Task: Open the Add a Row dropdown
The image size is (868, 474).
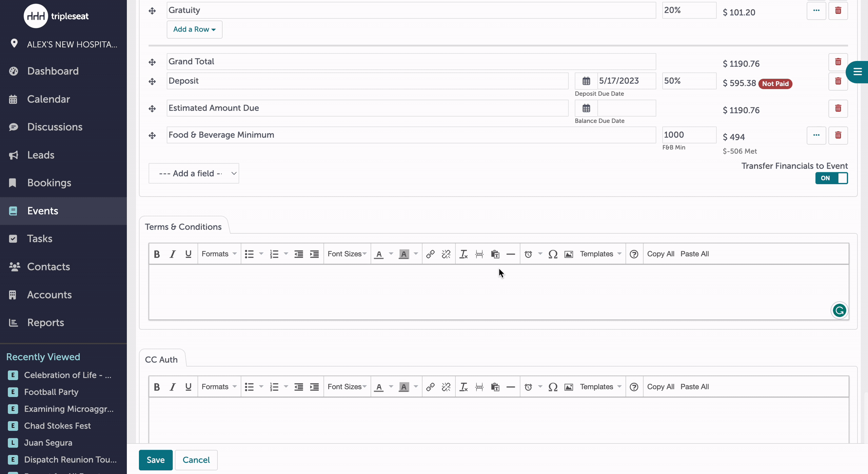Action: (x=194, y=29)
